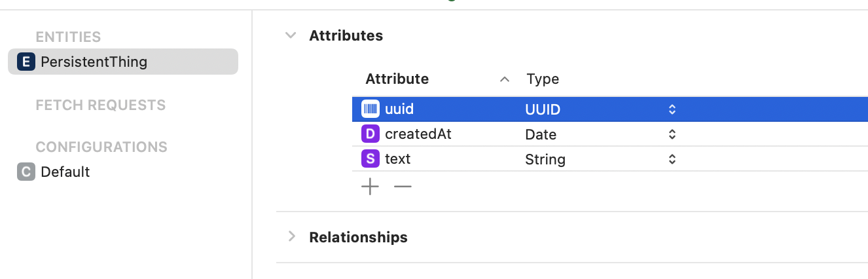
Task: Click the Default configuration C icon
Action: [x=26, y=172]
